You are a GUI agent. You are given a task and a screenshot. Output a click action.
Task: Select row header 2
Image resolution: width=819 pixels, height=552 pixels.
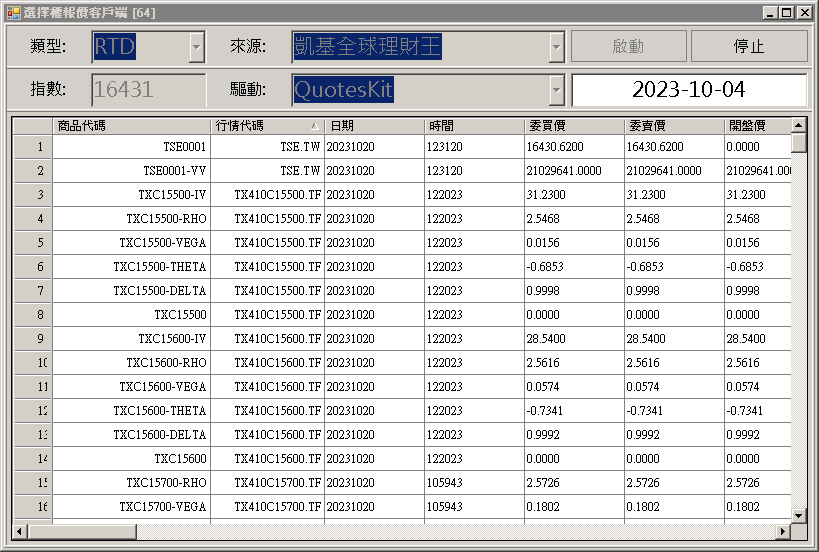click(33, 171)
